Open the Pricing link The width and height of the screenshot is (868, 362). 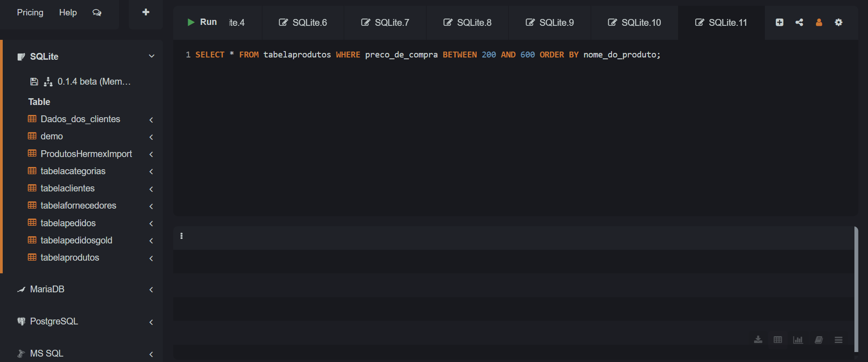[x=30, y=13]
